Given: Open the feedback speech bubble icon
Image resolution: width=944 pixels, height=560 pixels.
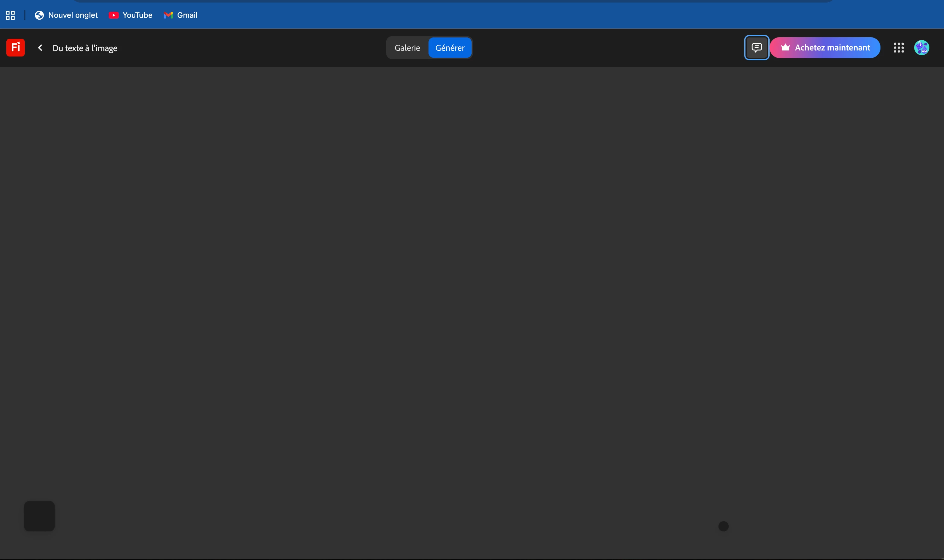Looking at the screenshot, I should pyautogui.click(x=756, y=48).
